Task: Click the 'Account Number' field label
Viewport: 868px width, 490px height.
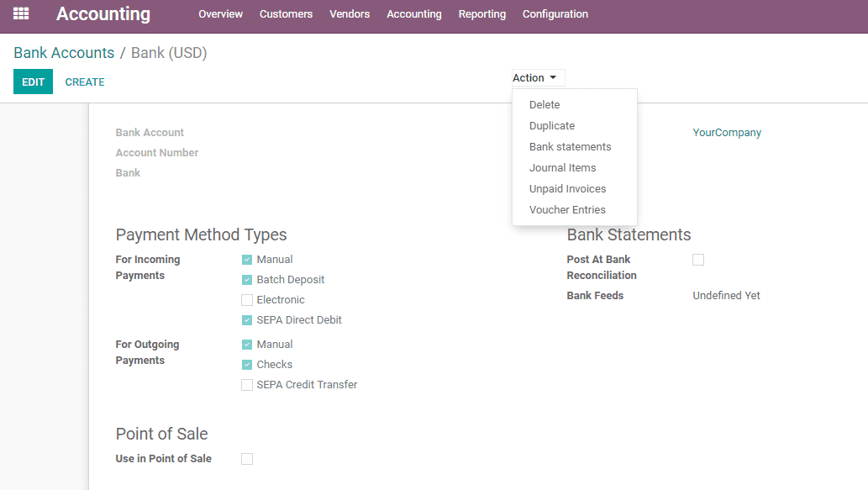Action: [x=156, y=152]
